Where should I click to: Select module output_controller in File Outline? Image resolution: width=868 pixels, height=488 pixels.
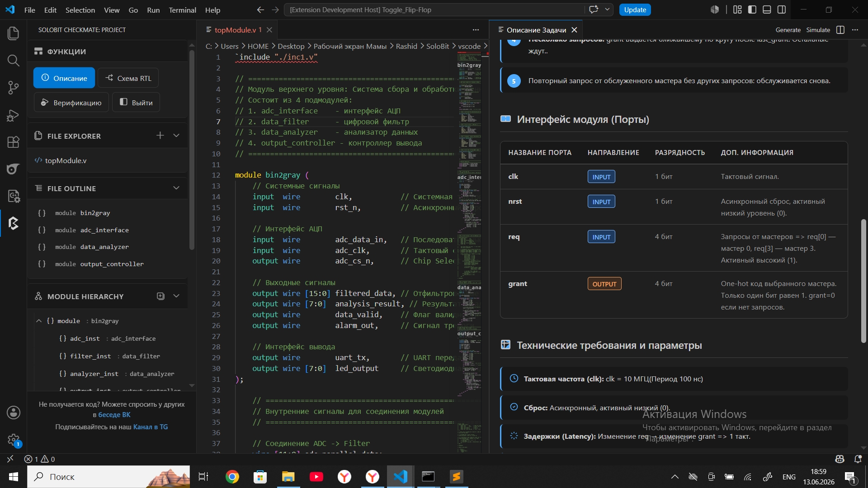[108, 264]
